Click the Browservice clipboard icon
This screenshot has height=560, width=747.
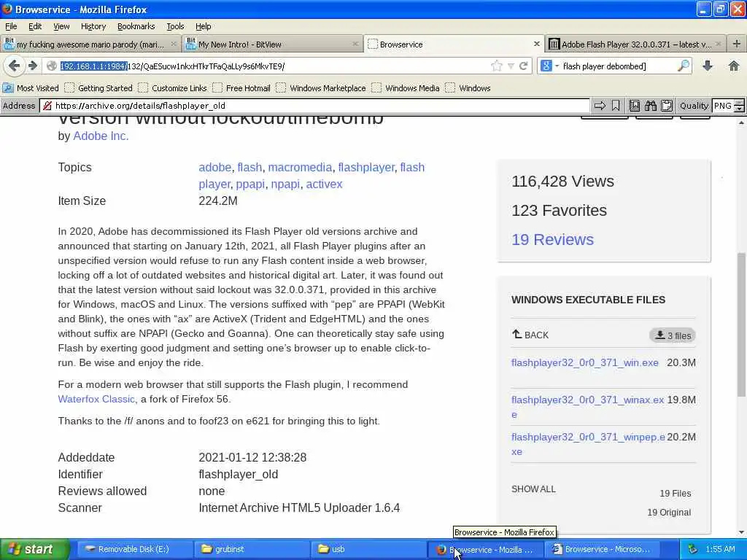click(x=667, y=106)
